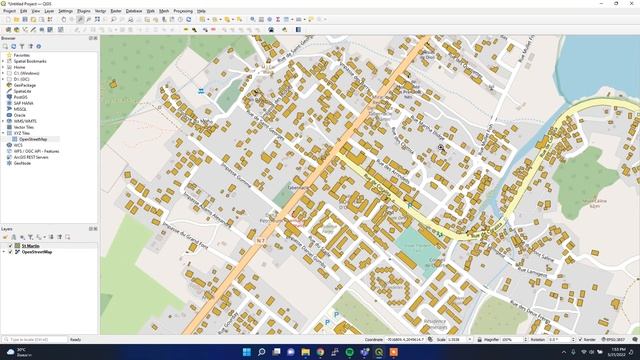Viewport: 640px width, 360px height.
Task: Toggle visibility of the St.Martin layer
Action: (x=11, y=246)
